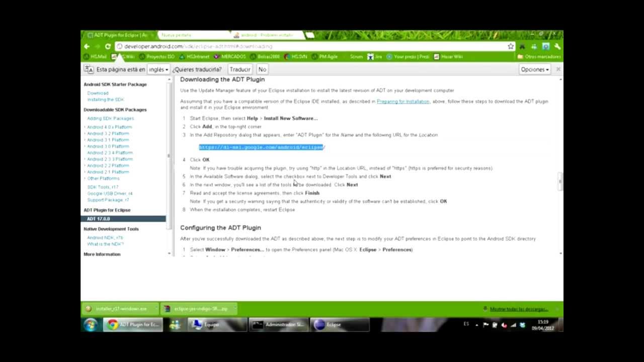Open the Windows Live Messenger taskbar icon
The image size is (644, 362).
175,325
